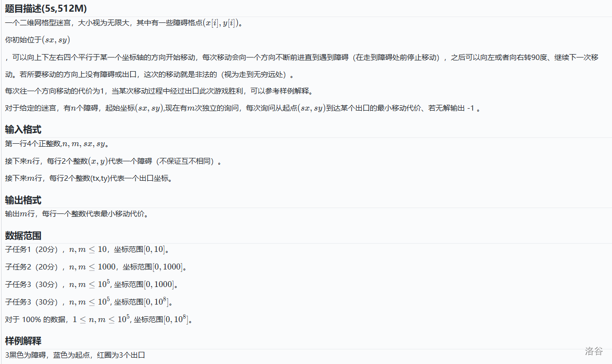
Task: Click the 数据范围 section heading
Action: (x=23, y=235)
